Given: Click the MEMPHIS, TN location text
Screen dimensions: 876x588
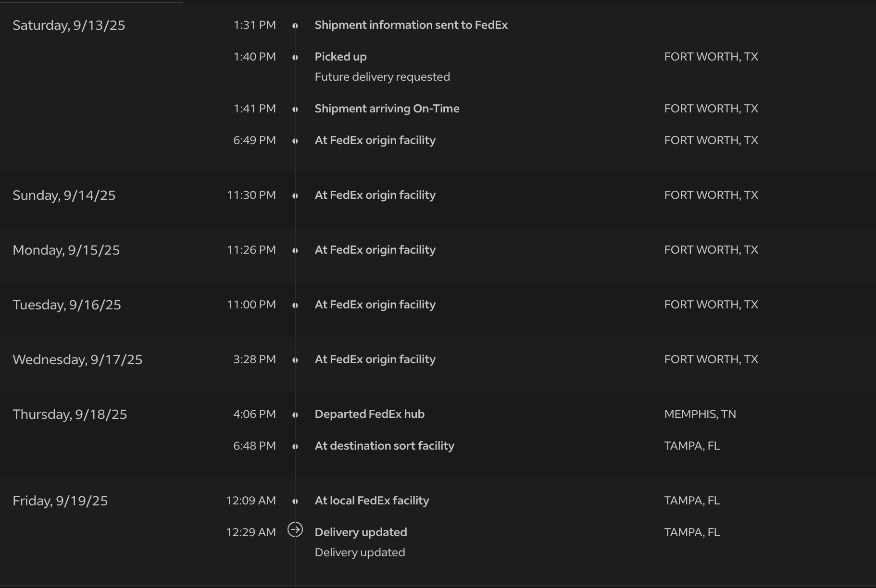Looking at the screenshot, I should pyautogui.click(x=700, y=414).
